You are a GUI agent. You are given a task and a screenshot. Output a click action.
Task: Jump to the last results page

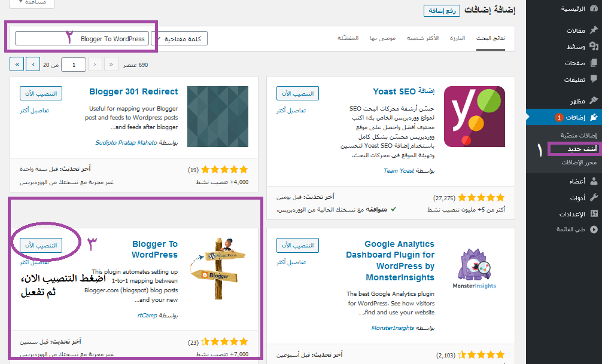click(x=17, y=65)
